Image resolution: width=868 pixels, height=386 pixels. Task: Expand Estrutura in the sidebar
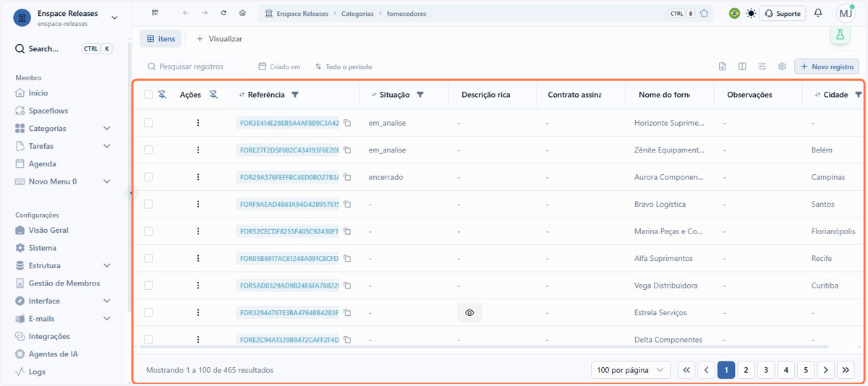[x=107, y=266]
